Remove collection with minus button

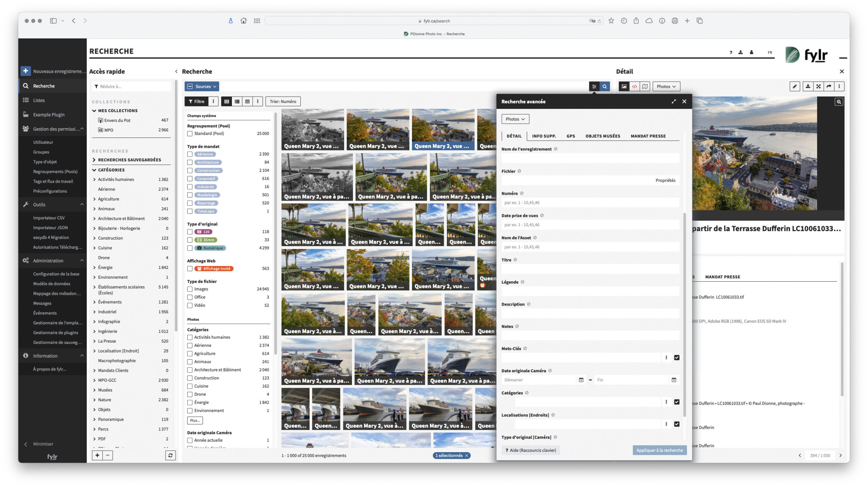108,455
